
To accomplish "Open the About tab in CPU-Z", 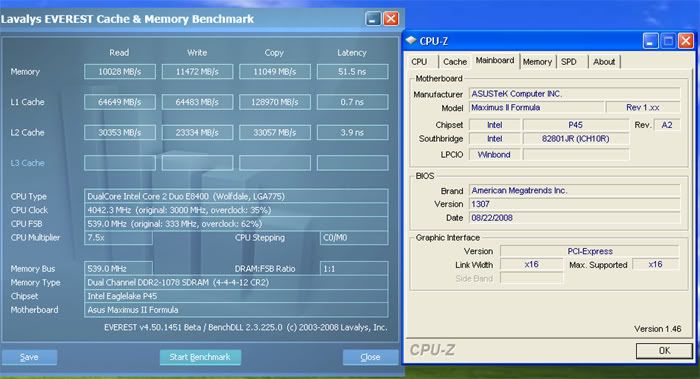I will click(604, 62).
